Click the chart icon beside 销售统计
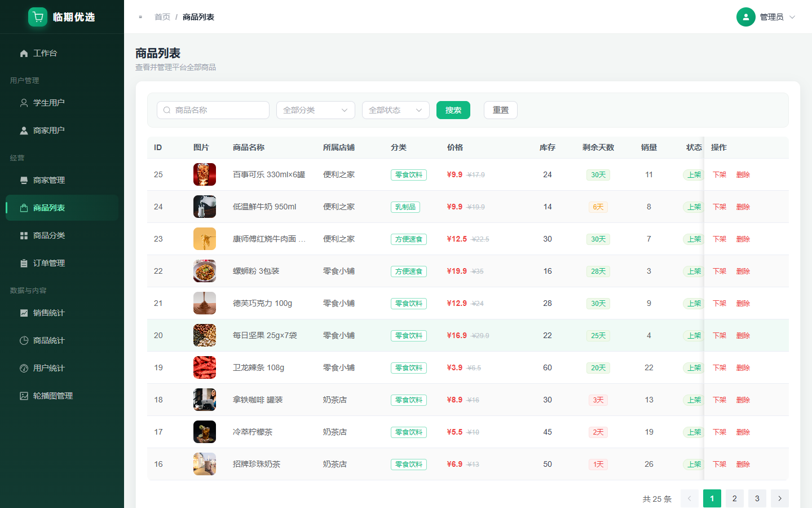The height and width of the screenshot is (508, 812). (x=24, y=313)
